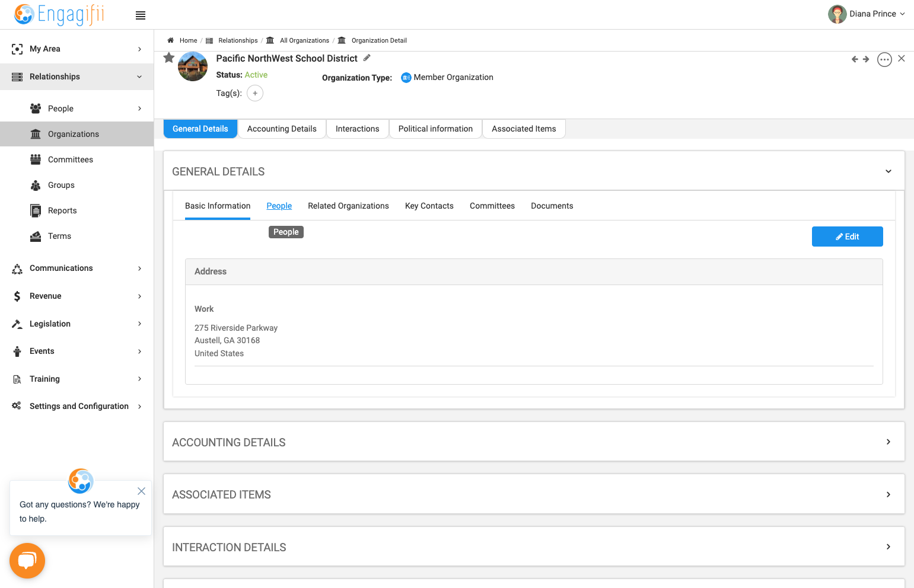
Task: Add a tag with the plus icon
Action: click(255, 93)
